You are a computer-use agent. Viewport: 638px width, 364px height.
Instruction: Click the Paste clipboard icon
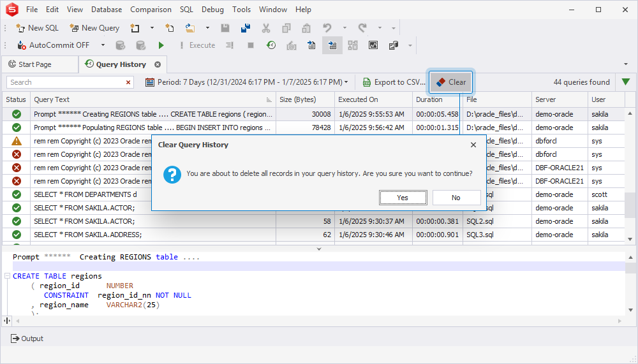pyautogui.click(x=306, y=28)
